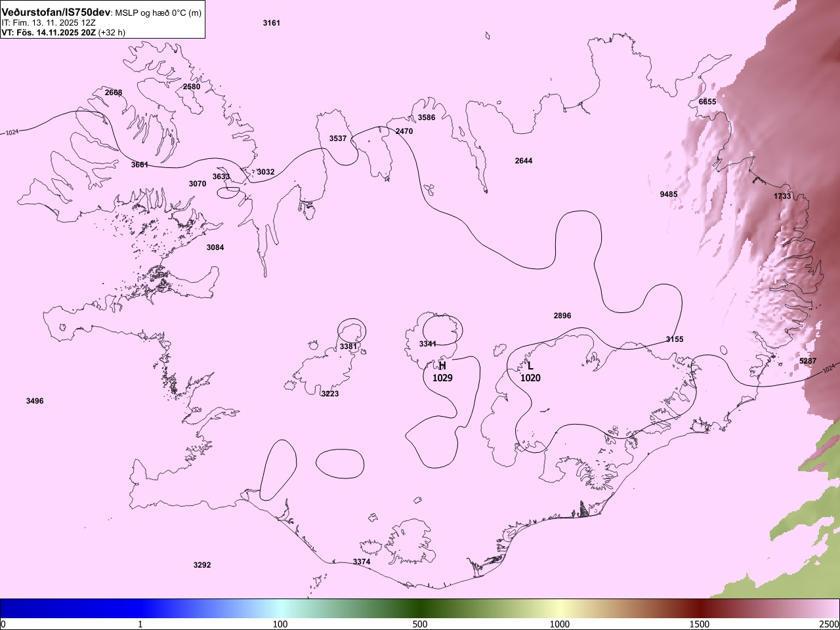Click the 3586 height value
Viewport: 840px width, 630px height.
(x=427, y=117)
